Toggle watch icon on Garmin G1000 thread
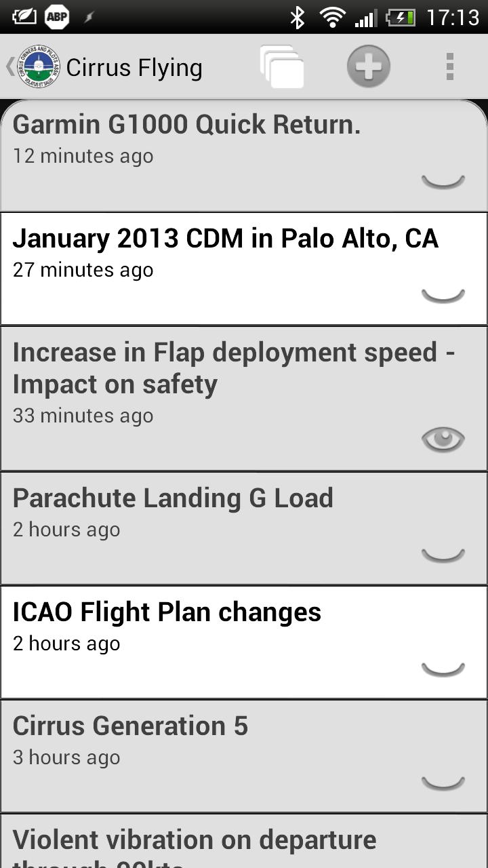Image resolution: width=488 pixels, height=868 pixels. click(x=443, y=181)
